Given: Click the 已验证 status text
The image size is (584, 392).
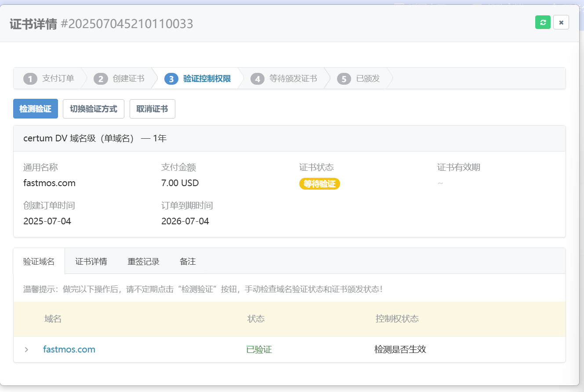Looking at the screenshot, I should pyautogui.click(x=259, y=349).
